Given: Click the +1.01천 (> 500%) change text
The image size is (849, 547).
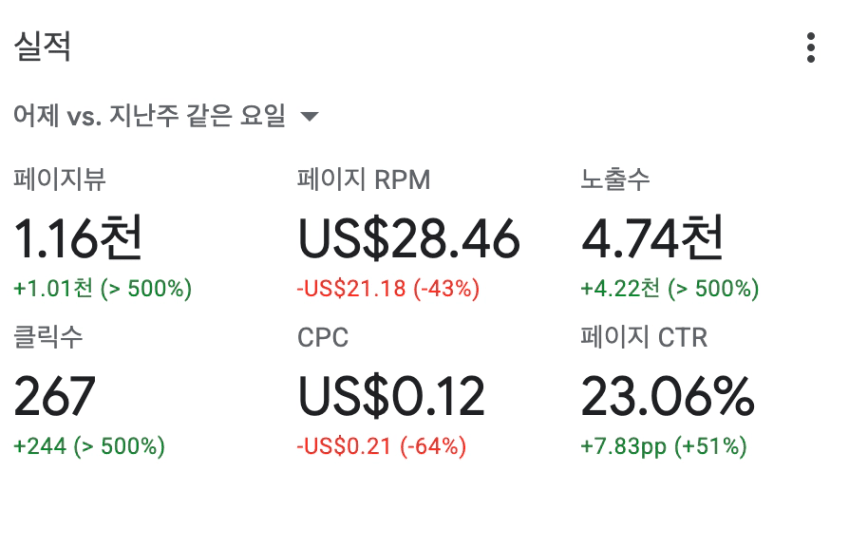Looking at the screenshot, I should point(102,288).
